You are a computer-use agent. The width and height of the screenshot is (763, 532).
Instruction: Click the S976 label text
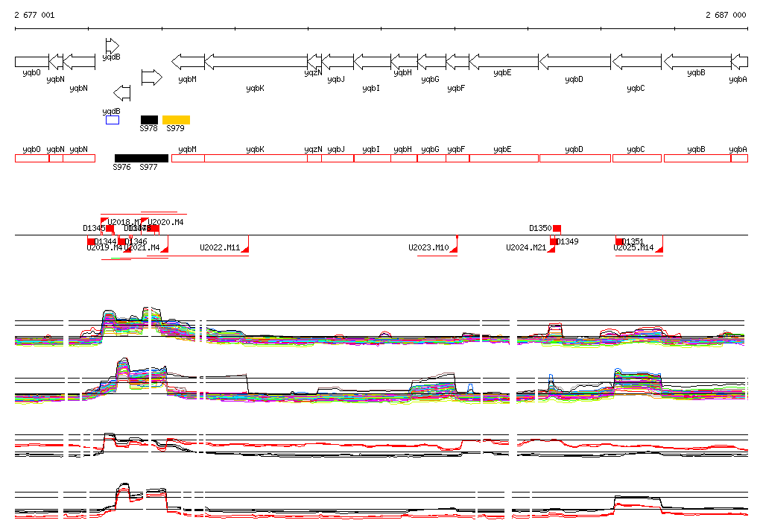tap(121, 168)
